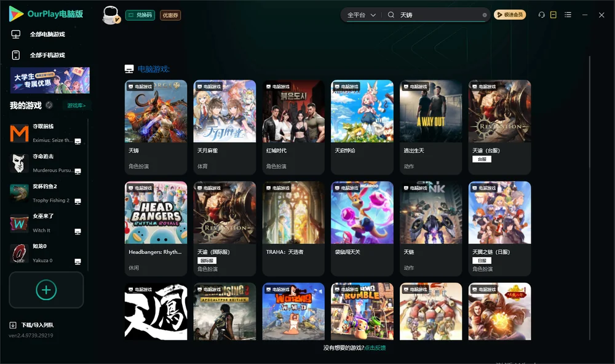The image size is (615, 364).
Task: Clear the search text with the X icon
Action: coord(485,15)
